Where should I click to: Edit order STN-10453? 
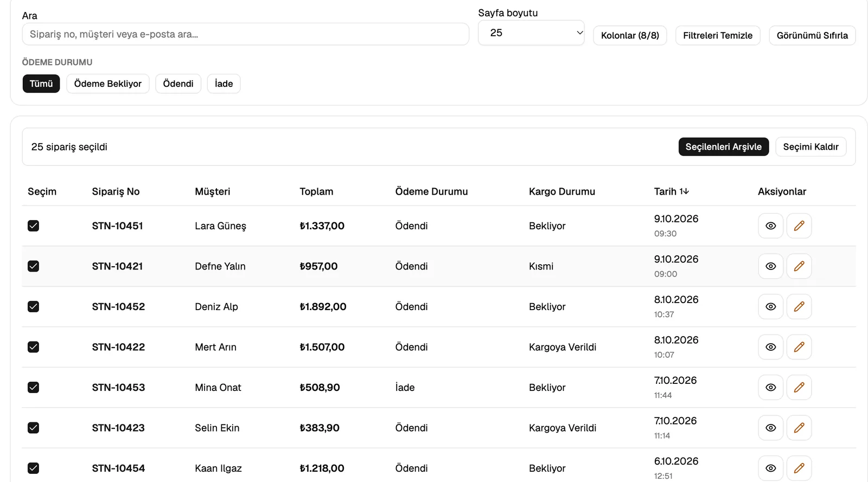click(x=799, y=387)
